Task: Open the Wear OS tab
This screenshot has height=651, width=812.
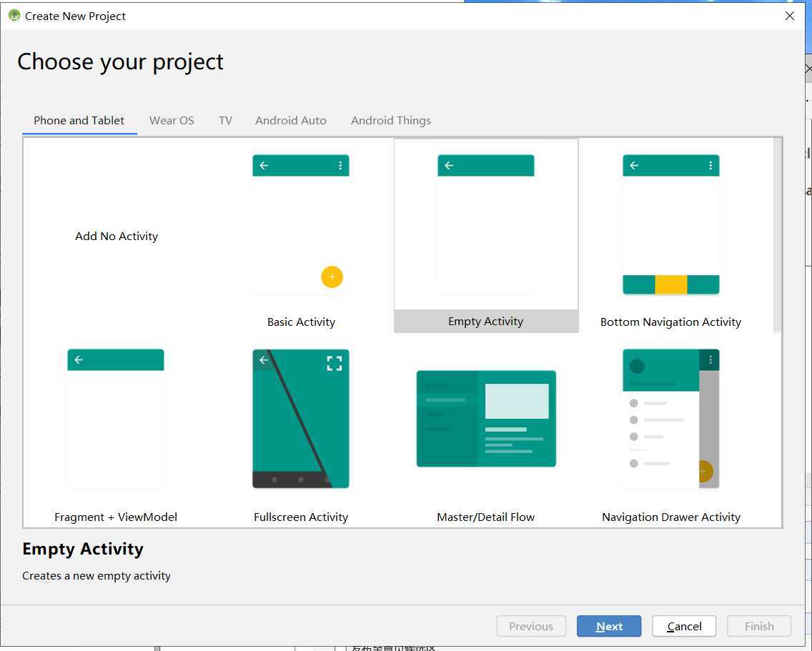Action: point(172,121)
